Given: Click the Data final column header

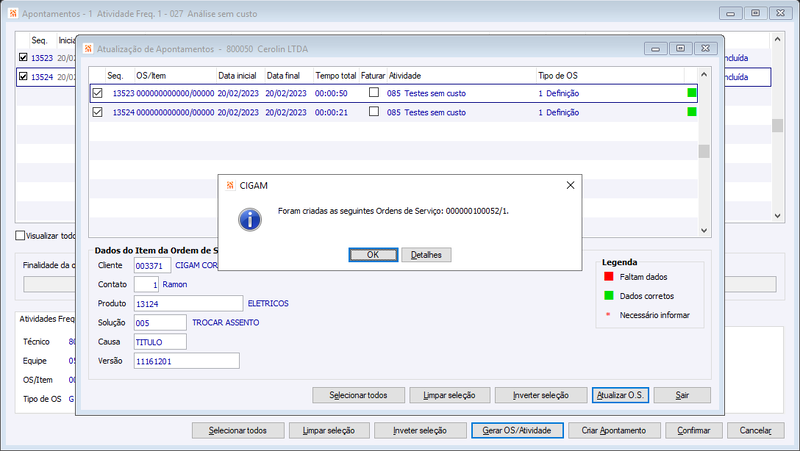Looking at the screenshot, I should (x=289, y=76).
